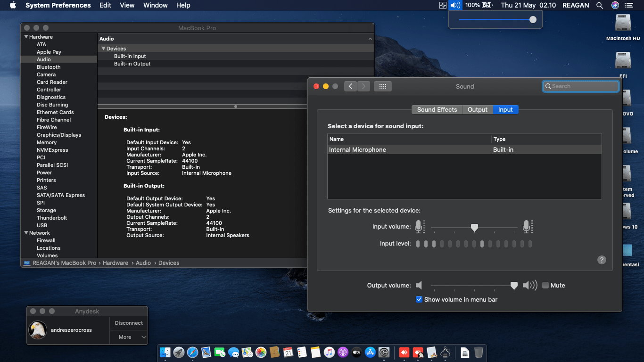Open Contacts from the Dock
This screenshot has height=362, width=644.
pos(274,352)
